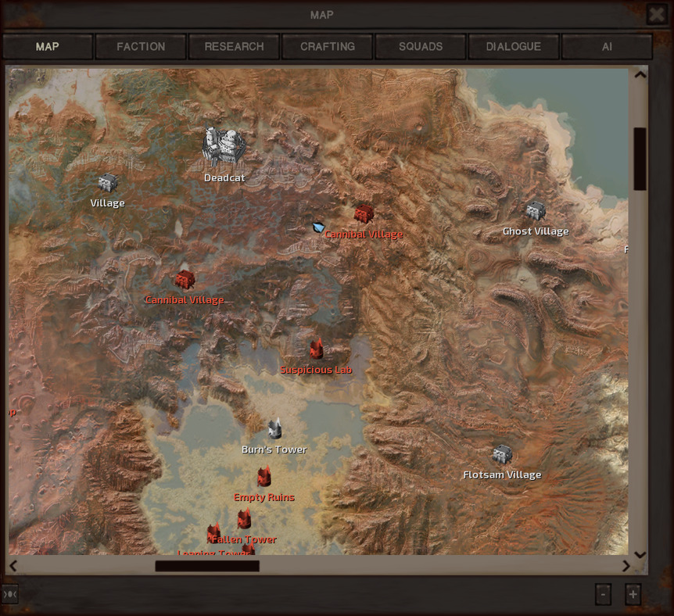Viewport: 674px width, 616px height.
Task: Open the RESEARCH tab
Action: tap(234, 46)
